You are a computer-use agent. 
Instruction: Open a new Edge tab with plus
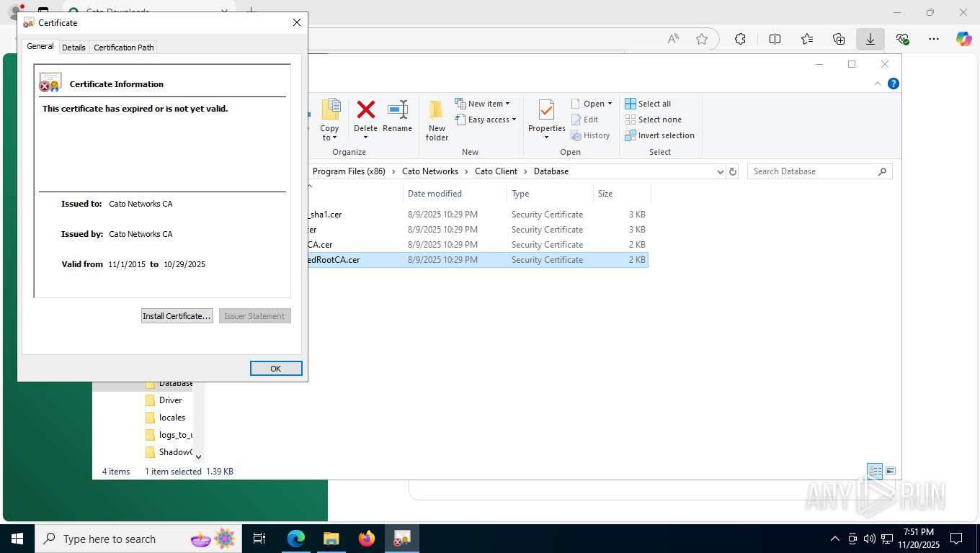(251, 12)
